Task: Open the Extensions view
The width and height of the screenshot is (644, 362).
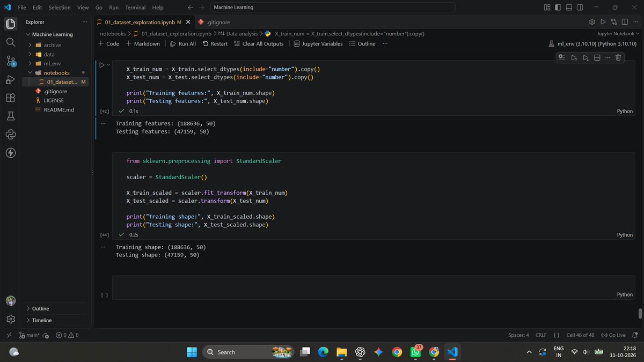Action: tap(10, 98)
